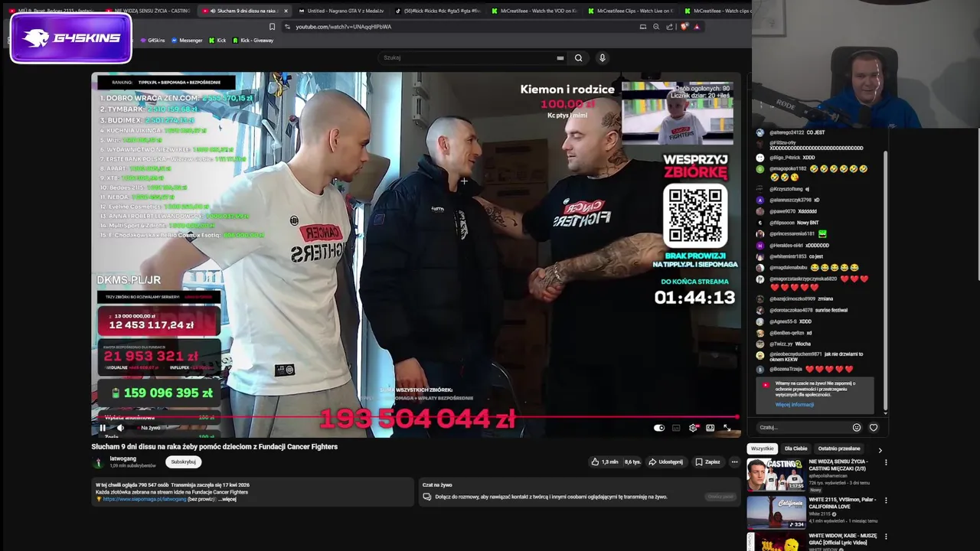Viewport: 980px width, 551px height.
Task: Click the dislike button showing 8,6 tys.
Action: [632, 461]
